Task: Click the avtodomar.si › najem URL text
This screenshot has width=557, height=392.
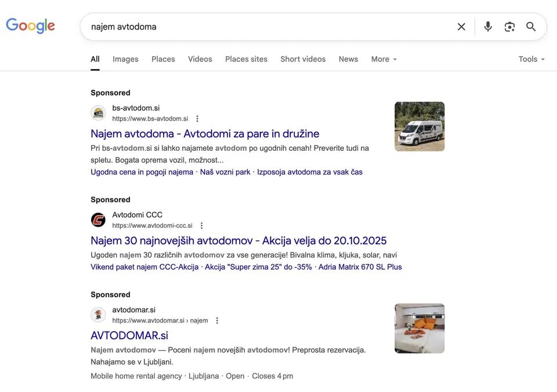Action: point(160,320)
